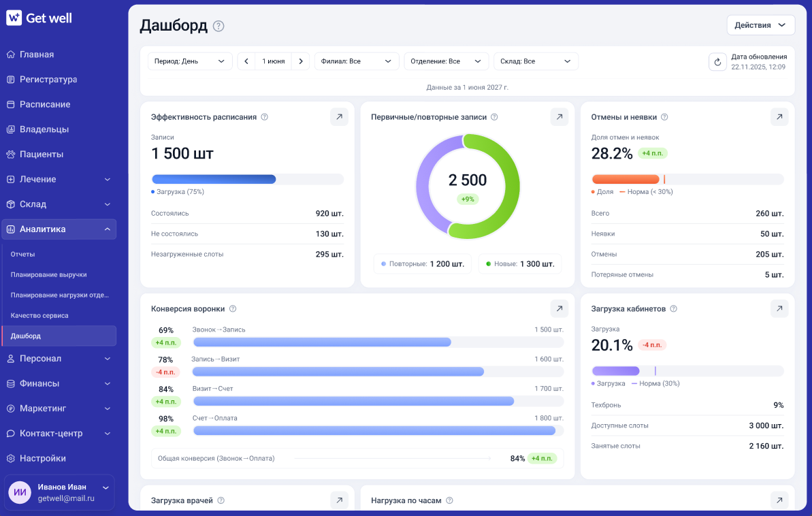Click help icon beside Эффективность расписания
Viewport: 812px width, 516px height.
pyautogui.click(x=265, y=117)
